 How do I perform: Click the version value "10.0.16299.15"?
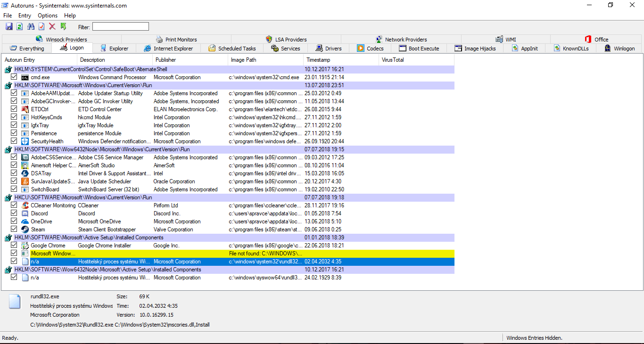tap(157, 315)
